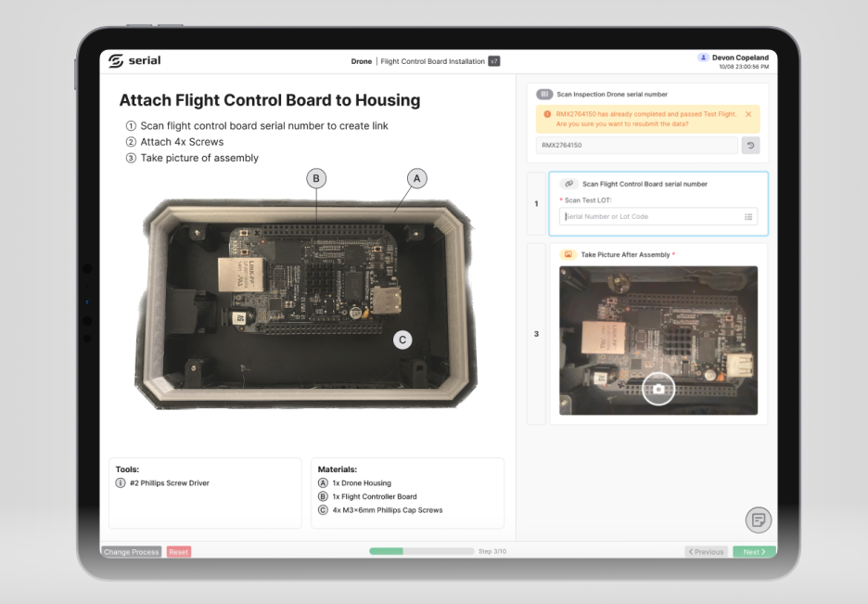Go to the Previous step
Viewport: 868px width, 604px height.
point(706,552)
